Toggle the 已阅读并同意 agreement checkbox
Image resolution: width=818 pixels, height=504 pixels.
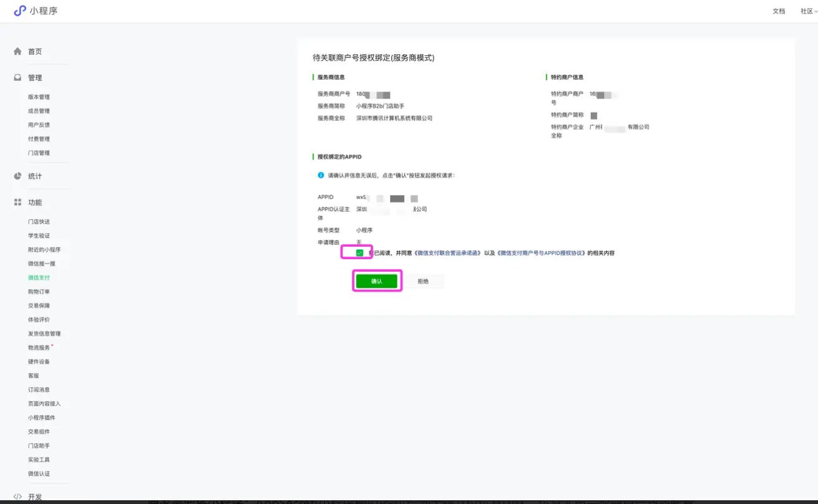tap(359, 253)
